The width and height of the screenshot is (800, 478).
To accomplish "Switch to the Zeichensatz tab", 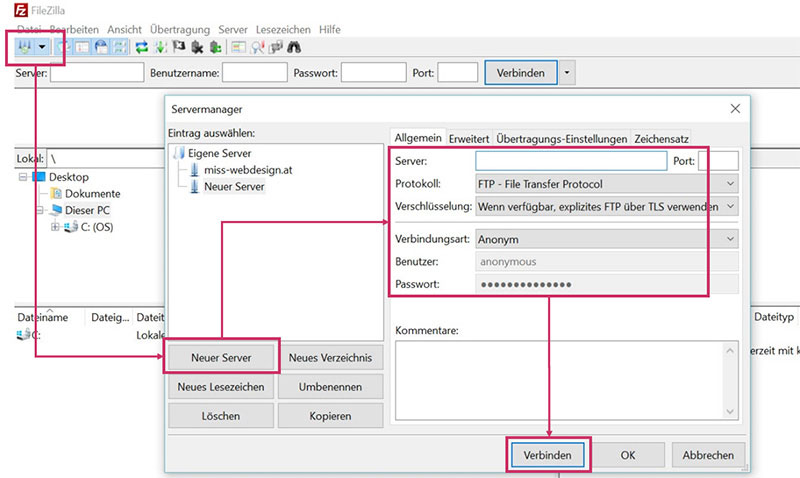I will pyautogui.click(x=661, y=139).
